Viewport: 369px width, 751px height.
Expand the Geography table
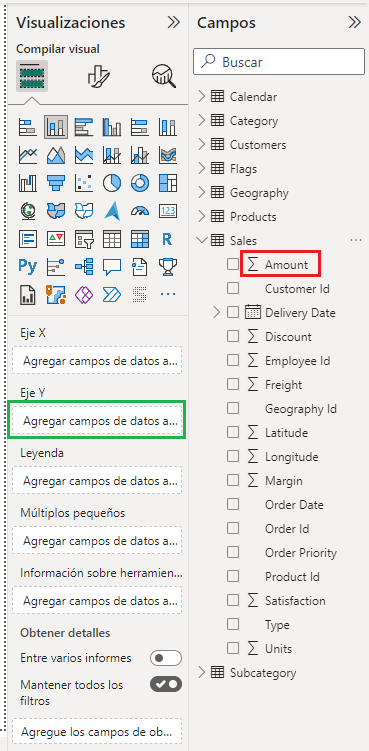click(202, 193)
